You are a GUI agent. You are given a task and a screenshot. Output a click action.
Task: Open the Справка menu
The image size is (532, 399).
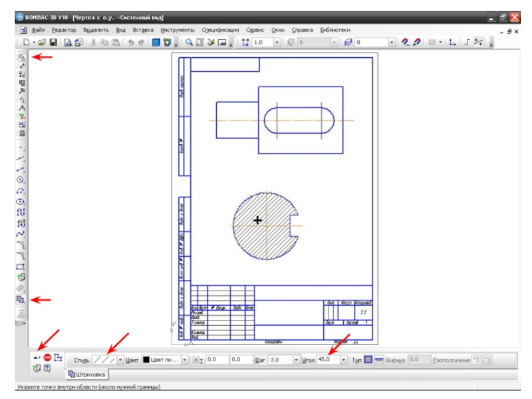(302, 30)
